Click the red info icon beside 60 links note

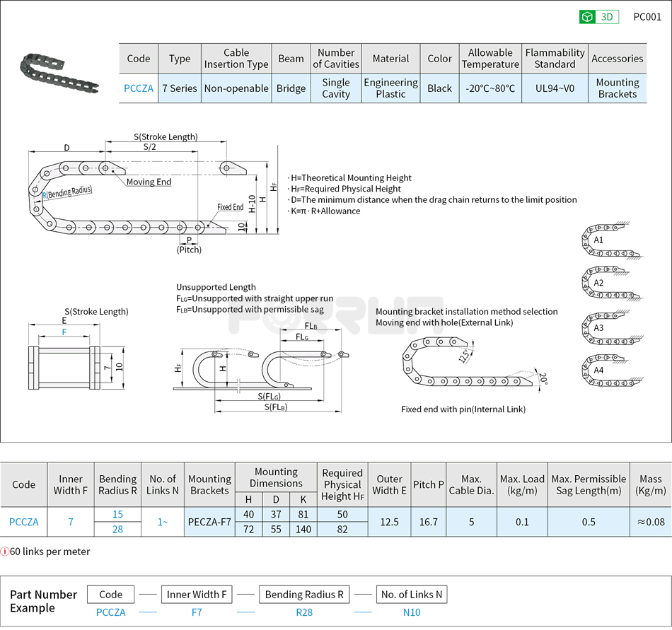pyautogui.click(x=5, y=552)
